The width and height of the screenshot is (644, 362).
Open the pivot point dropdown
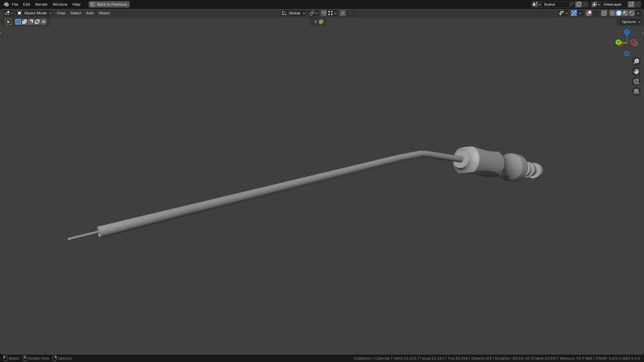[313, 13]
